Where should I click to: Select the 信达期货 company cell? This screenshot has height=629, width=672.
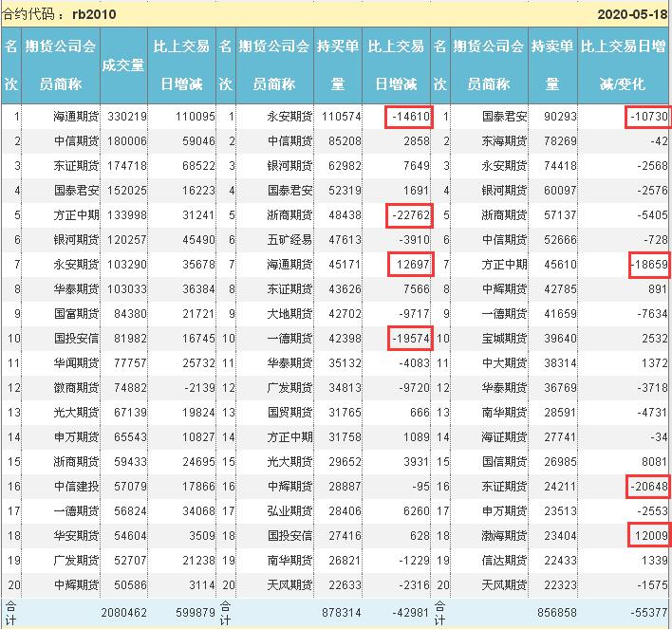click(504, 561)
